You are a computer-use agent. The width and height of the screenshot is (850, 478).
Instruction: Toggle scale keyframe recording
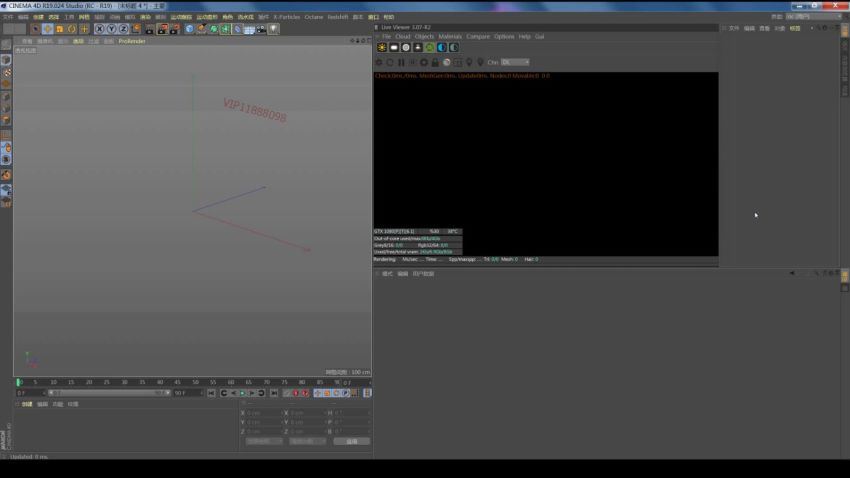click(x=327, y=393)
